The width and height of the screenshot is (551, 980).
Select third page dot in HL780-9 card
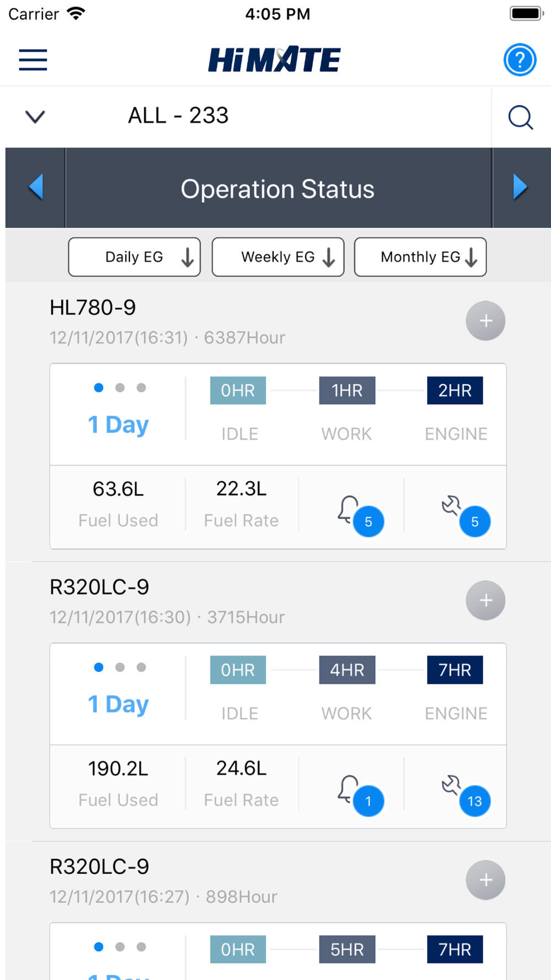tap(142, 388)
